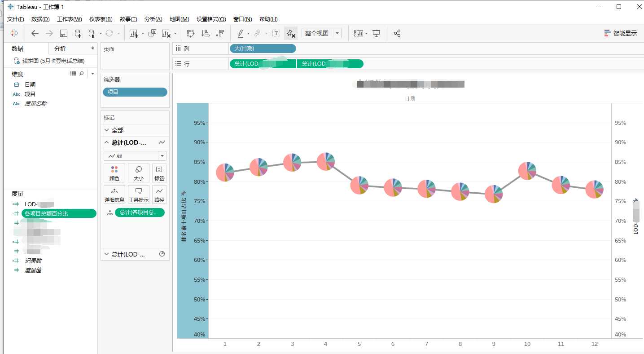The image size is (644, 354).
Task: Open dropdown arrow next to new worksheet
Action: click(x=143, y=34)
